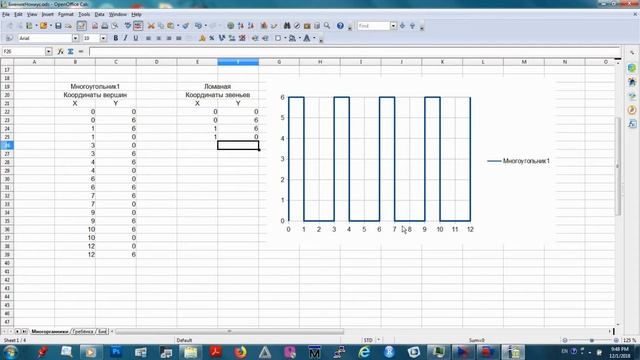Image resolution: width=640 pixels, height=360 pixels.
Task: Open Page Preview from toolbar
Action: (x=115, y=26)
